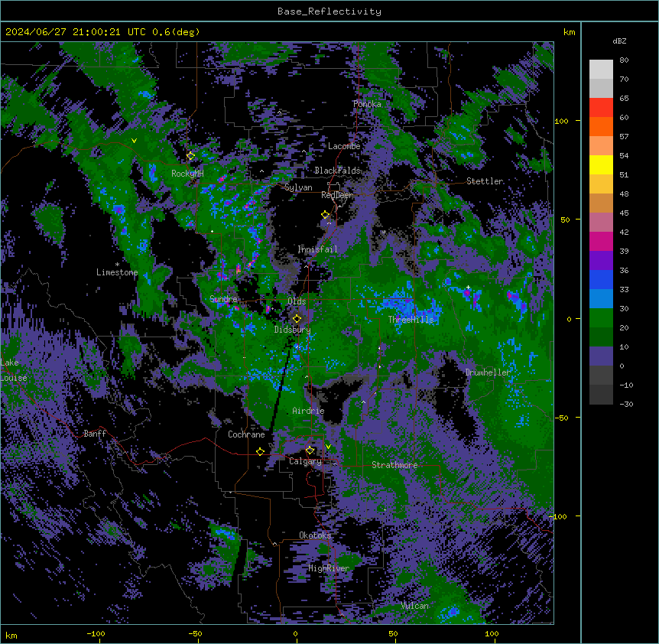This screenshot has width=659, height=644.
Task: Pick the violet 39-36 dBZ legend swatch
Action: click(x=601, y=261)
